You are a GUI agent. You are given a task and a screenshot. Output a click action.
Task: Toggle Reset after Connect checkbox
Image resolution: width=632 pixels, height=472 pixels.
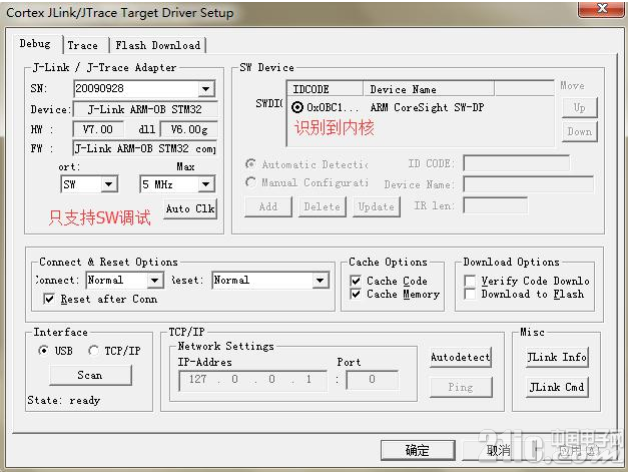pyautogui.click(x=49, y=299)
